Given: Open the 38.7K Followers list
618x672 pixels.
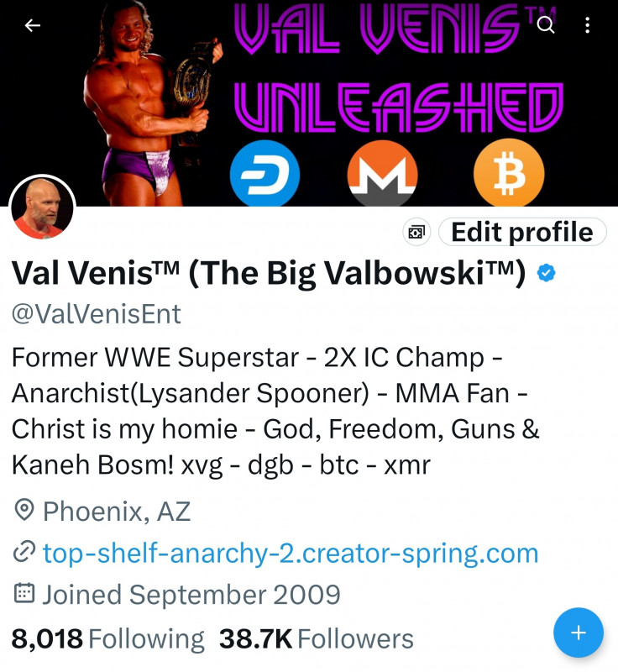Looking at the screenshot, I should point(316,639).
